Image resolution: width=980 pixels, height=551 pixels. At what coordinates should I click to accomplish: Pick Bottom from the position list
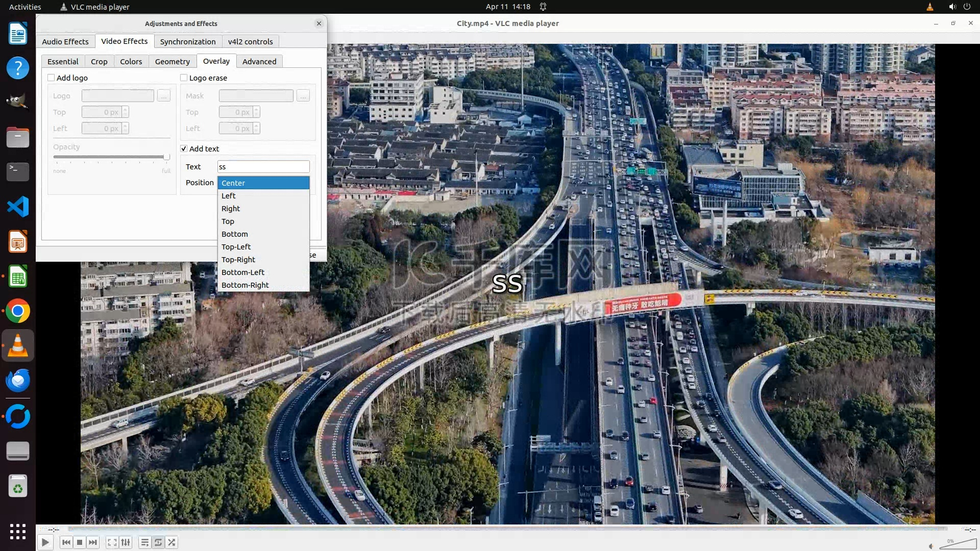pos(234,234)
